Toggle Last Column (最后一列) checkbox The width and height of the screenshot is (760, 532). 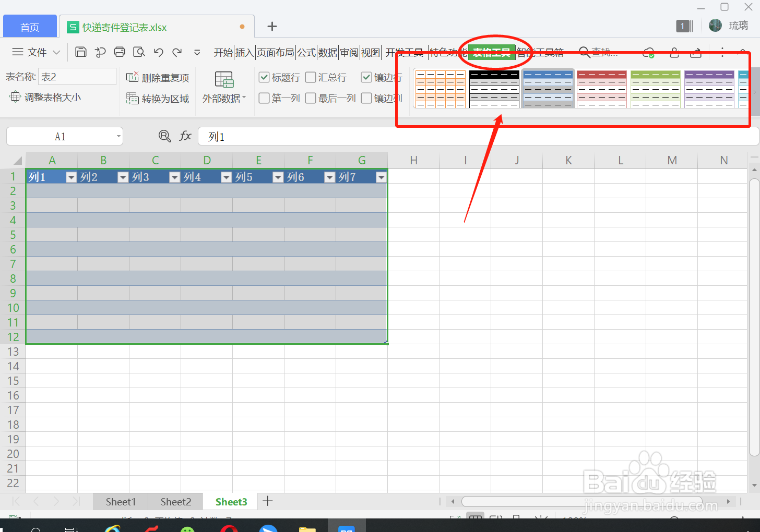pos(311,98)
